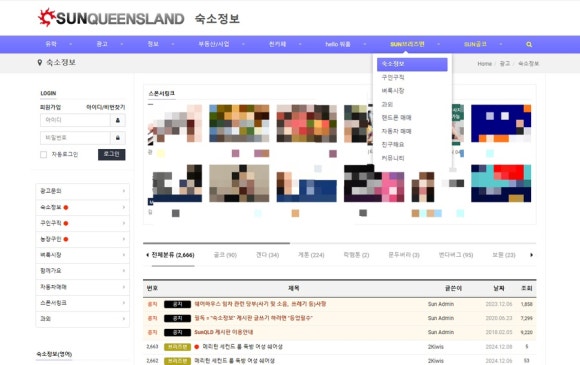Open the notice post with 7,299 views

click(253, 318)
